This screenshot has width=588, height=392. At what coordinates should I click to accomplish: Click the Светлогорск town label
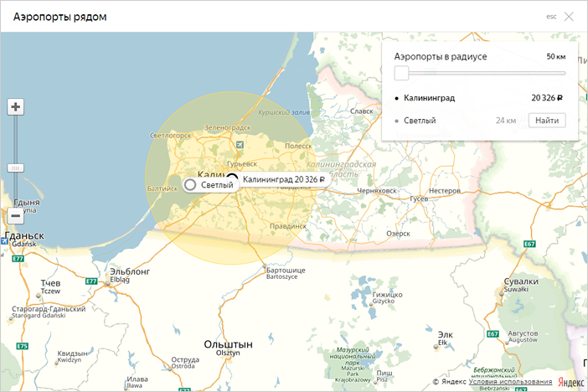pos(170,136)
